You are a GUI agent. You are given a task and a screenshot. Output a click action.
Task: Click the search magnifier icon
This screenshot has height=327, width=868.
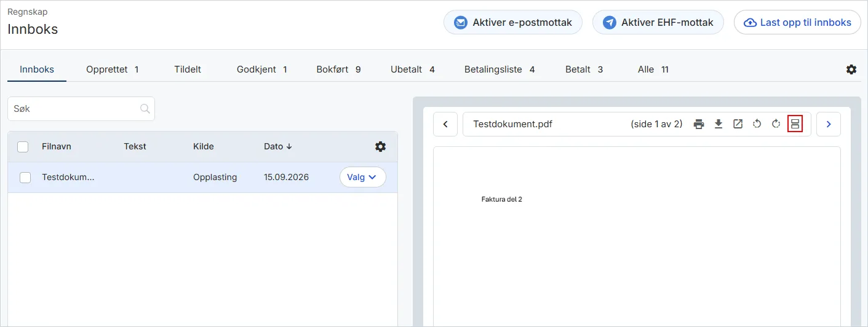coord(145,109)
